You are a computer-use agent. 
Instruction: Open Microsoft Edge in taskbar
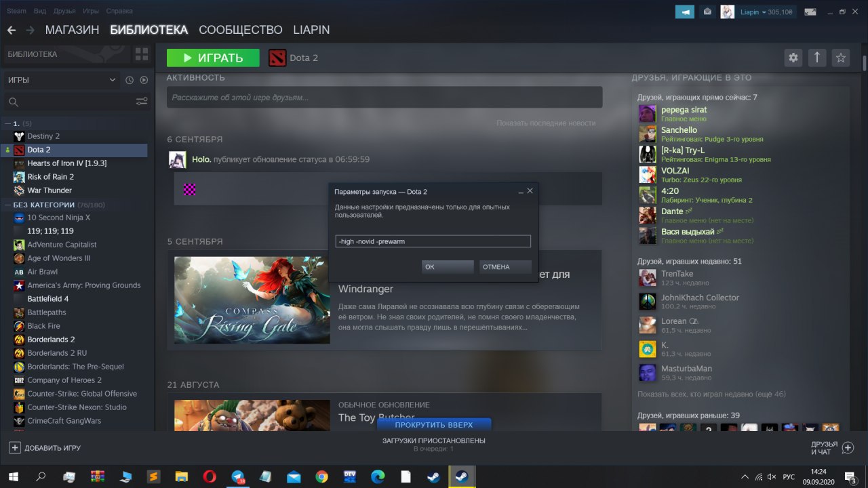click(x=378, y=476)
